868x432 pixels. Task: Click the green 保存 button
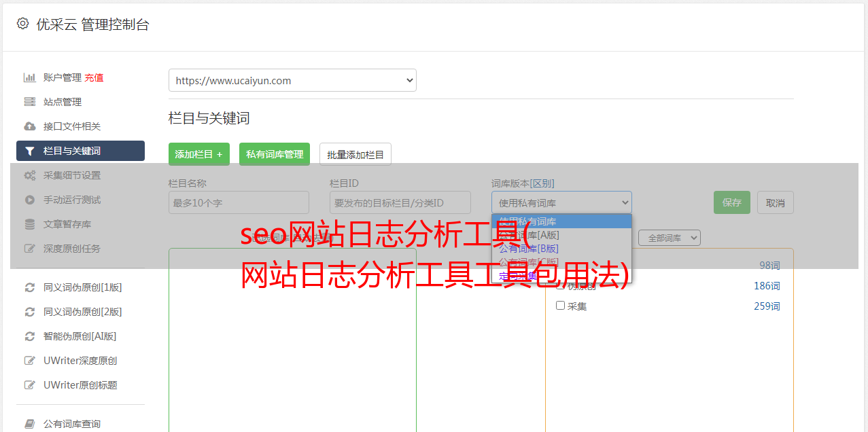(x=732, y=202)
